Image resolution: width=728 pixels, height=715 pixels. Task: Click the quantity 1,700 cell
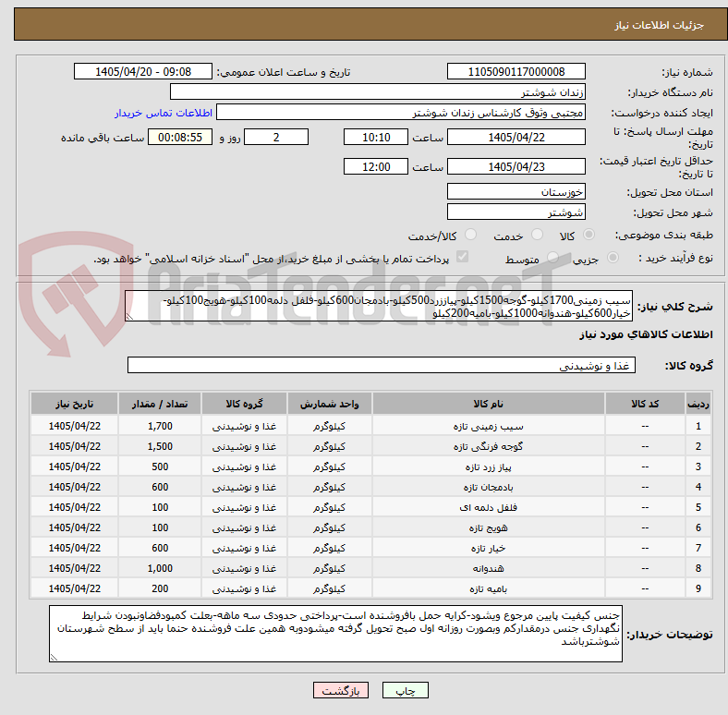160,426
